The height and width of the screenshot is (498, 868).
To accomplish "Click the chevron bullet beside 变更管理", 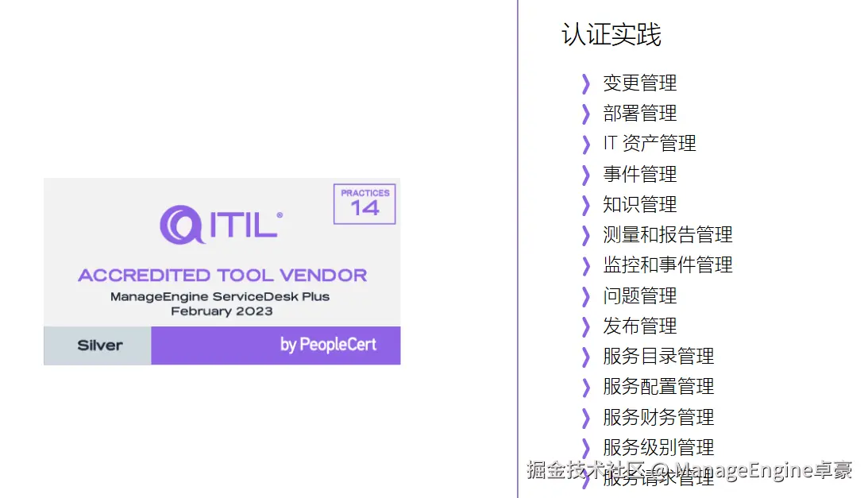I will point(585,83).
